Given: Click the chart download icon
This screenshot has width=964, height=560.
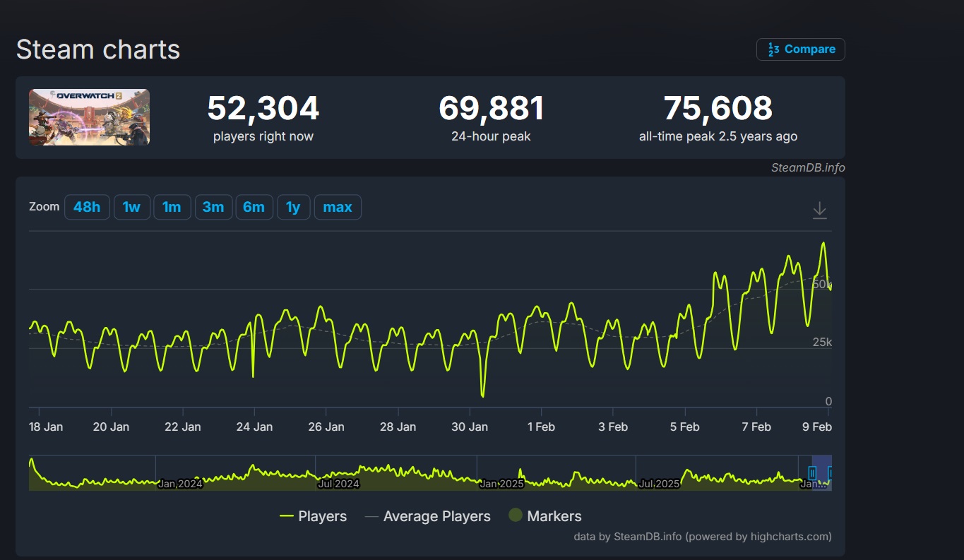Looking at the screenshot, I should click(819, 210).
